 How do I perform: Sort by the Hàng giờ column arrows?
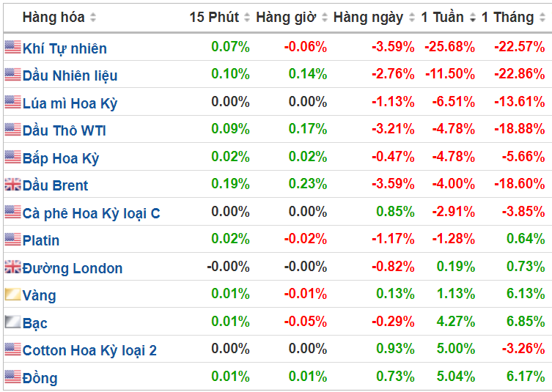325,18
